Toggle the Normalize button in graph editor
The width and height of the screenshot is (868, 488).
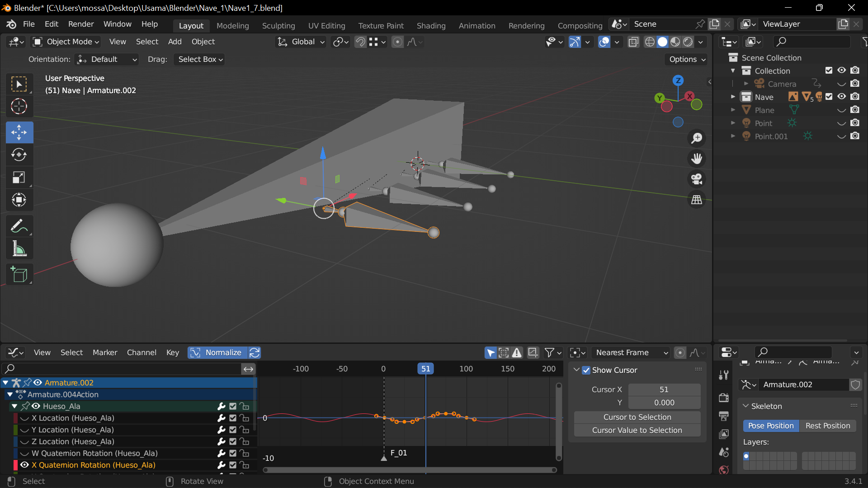[218, 352]
